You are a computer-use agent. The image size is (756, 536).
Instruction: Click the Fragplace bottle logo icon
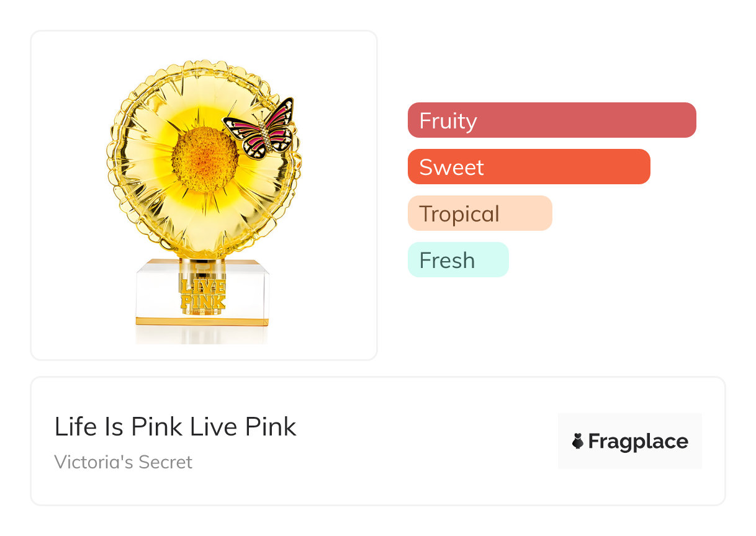tap(578, 441)
